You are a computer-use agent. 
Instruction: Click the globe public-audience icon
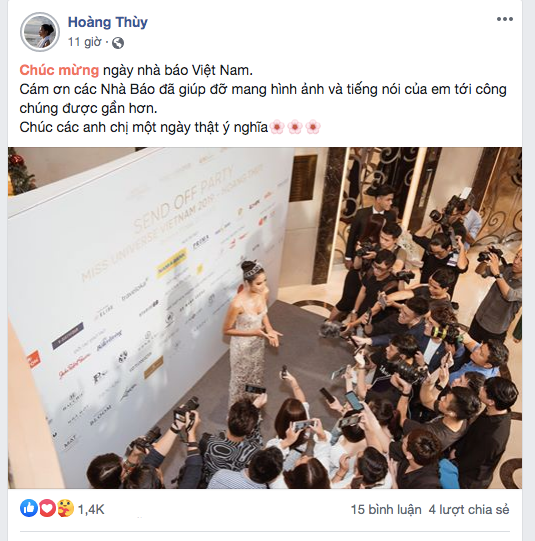(118, 43)
